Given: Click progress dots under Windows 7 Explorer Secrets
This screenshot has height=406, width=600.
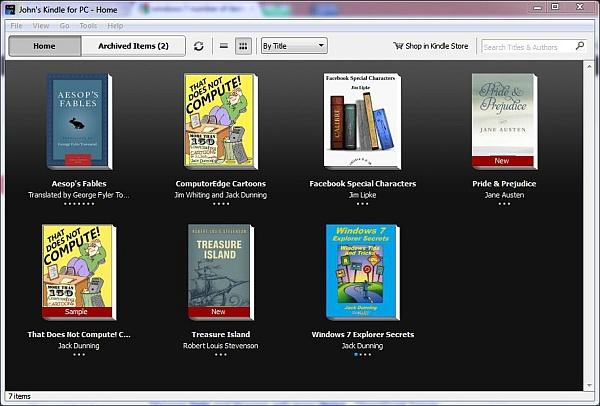Looking at the screenshot, I should click(x=362, y=355).
